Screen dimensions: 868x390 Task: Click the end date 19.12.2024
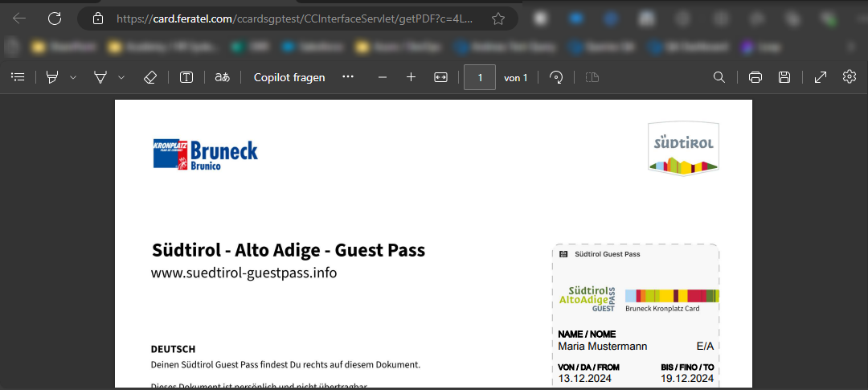(x=687, y=379)
